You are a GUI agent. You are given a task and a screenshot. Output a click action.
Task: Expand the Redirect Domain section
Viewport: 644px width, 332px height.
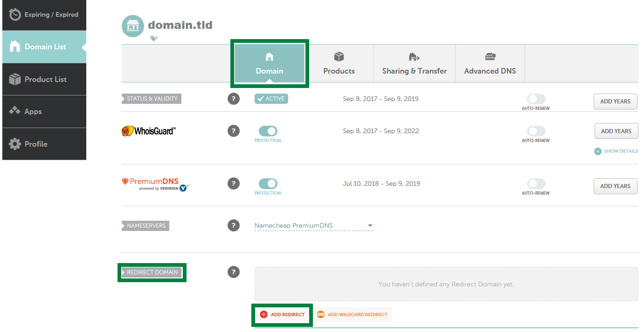(x=152, y=272)
